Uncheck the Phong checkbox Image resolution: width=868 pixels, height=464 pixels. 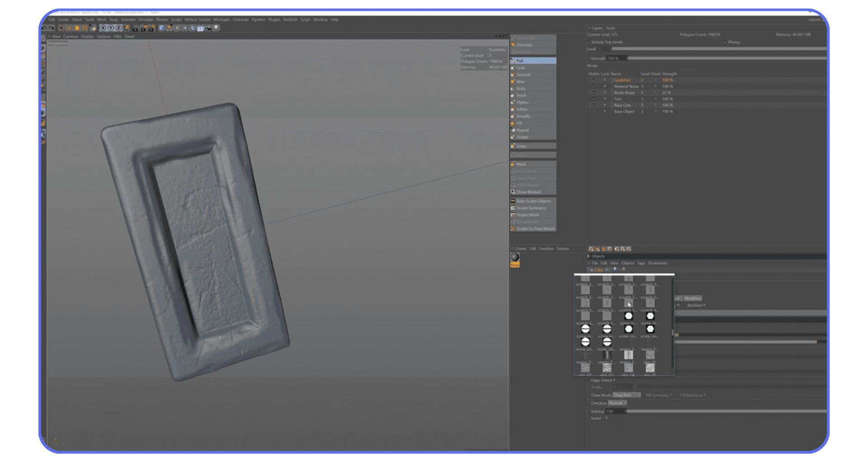click(x=725, y=42)
